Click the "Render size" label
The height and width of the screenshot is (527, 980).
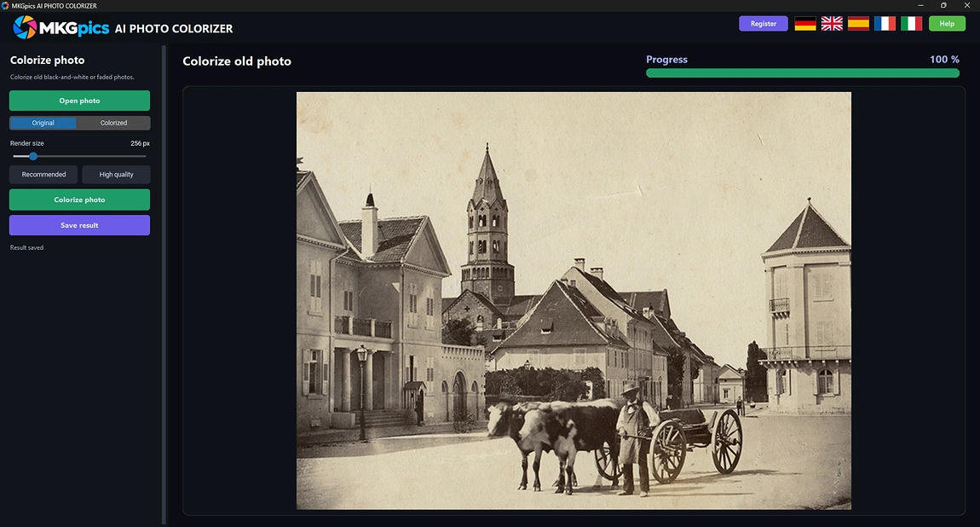27,143
